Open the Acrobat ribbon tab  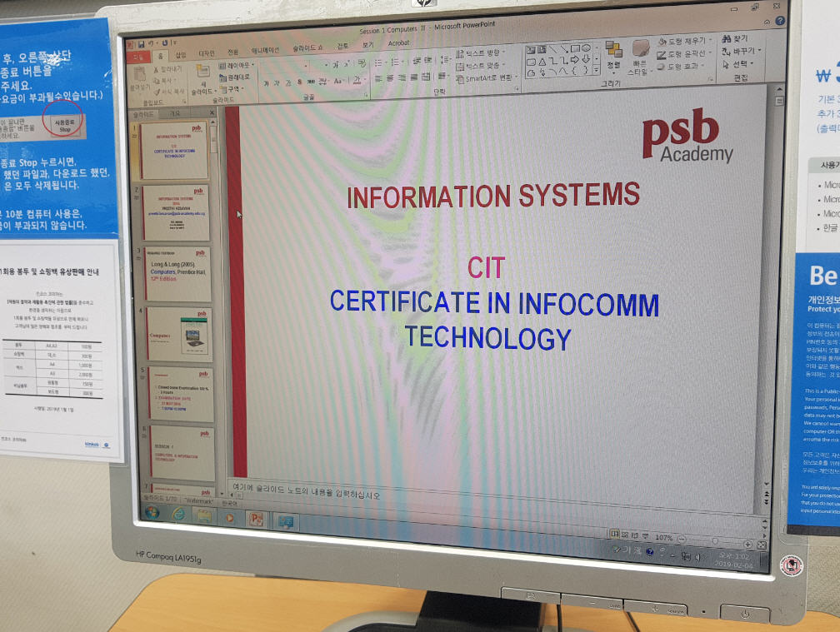click(x=398, y=42)
